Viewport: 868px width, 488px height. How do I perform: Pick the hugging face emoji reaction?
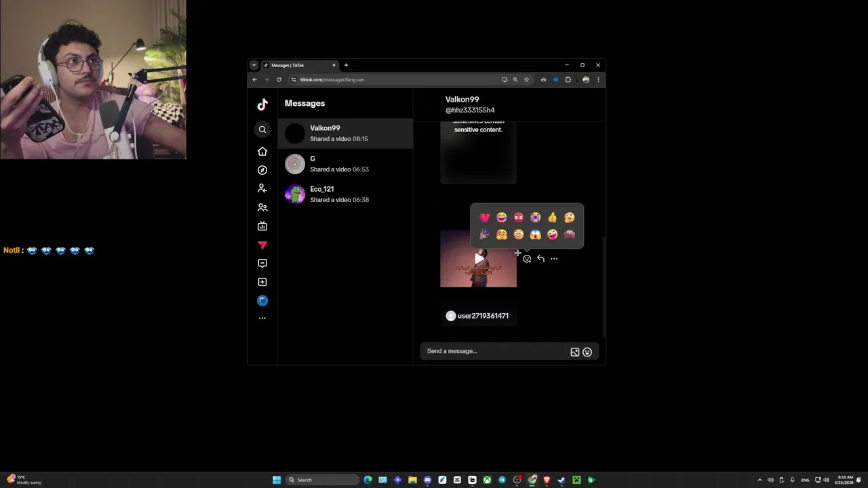click(501, 235)
